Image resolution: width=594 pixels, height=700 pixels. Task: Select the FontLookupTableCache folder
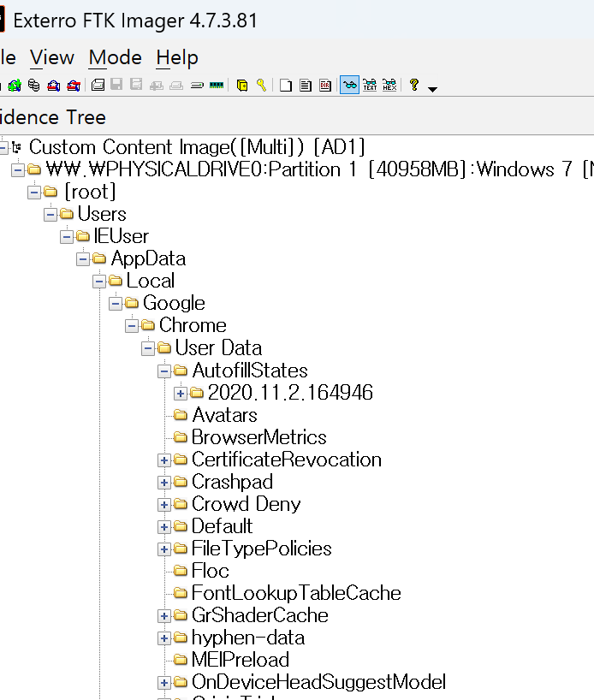point(296,593)
